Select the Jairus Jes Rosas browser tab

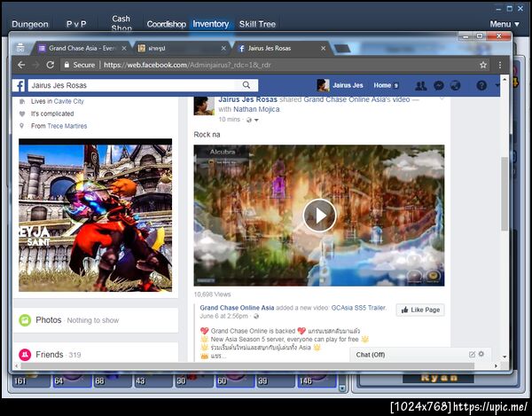tap(281, 49)
